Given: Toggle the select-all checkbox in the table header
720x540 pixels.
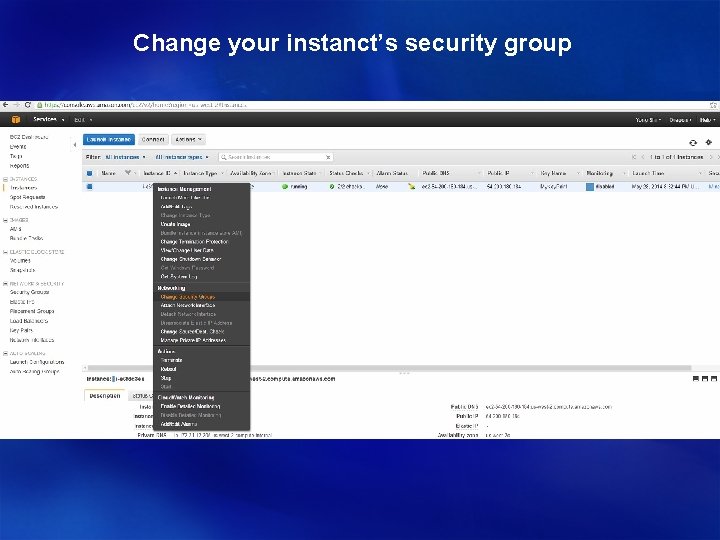Looking at the screenshot, I should click(90, 174).
